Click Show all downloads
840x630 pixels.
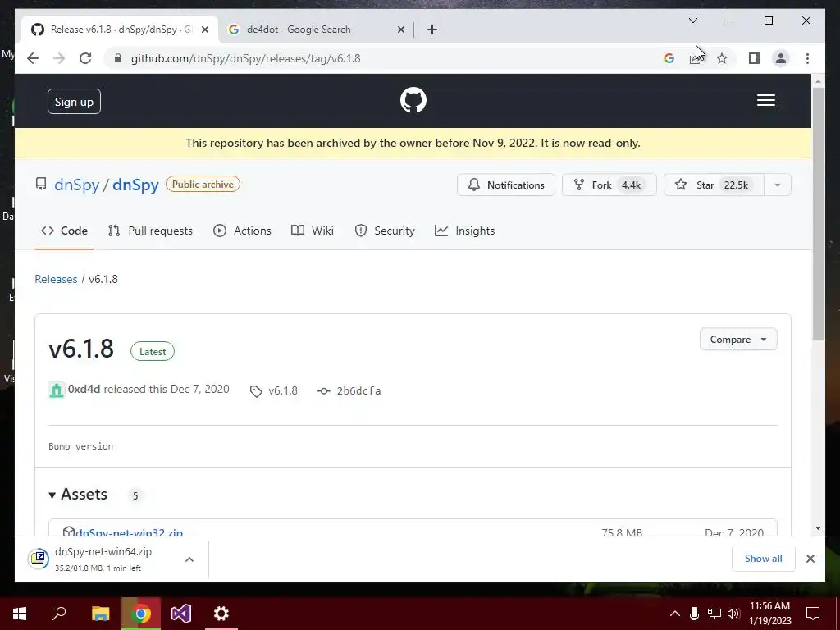[763, 558]
